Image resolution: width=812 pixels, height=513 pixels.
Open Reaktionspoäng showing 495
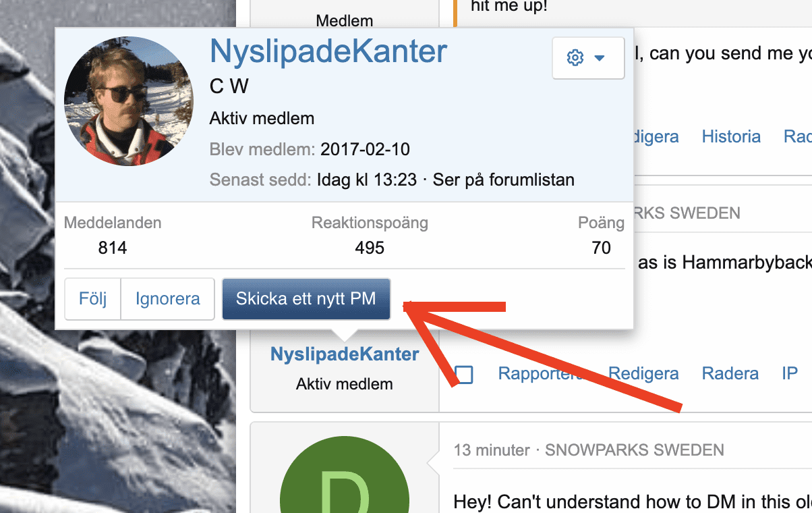click(369, 248)
